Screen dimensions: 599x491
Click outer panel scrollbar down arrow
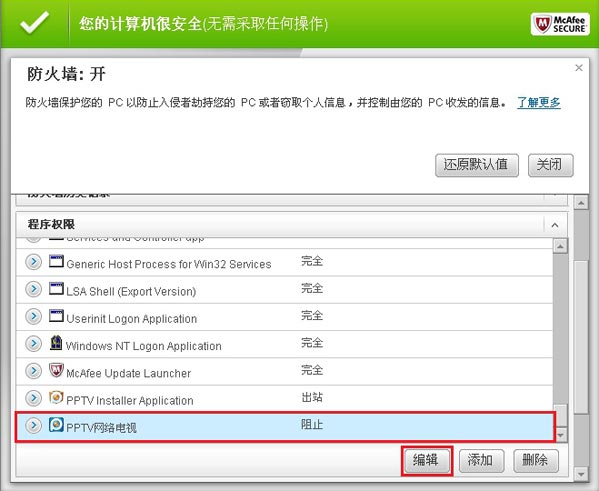tap(581, 474)
